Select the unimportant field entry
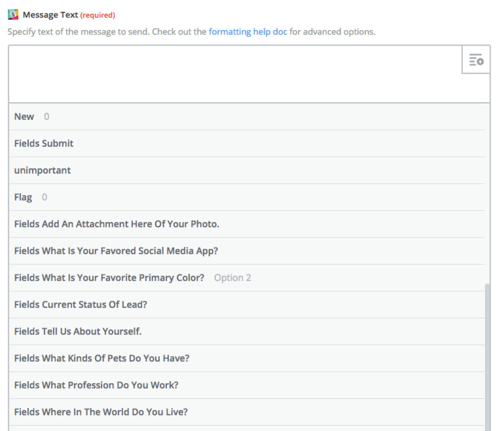The height and width of the screenshot is (431, 504). coord(247,170)
